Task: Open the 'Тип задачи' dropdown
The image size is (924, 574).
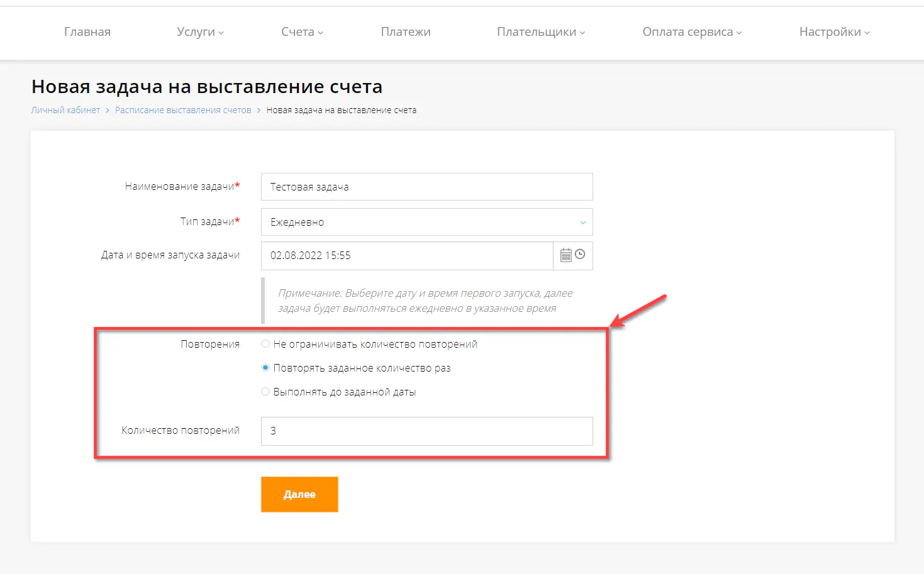Action: pyautogui.click(x=581, y=222)
